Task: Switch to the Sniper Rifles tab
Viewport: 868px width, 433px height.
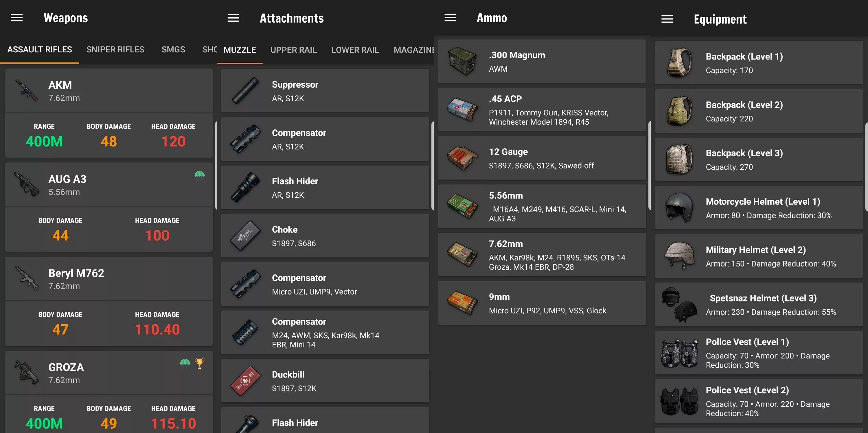Action: click(x=115, y=49)
